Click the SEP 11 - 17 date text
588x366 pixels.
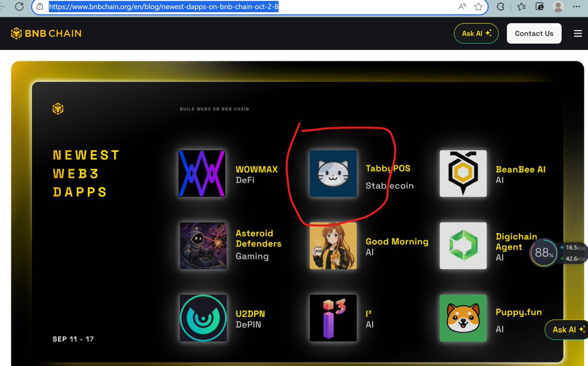tap(73, 339)
